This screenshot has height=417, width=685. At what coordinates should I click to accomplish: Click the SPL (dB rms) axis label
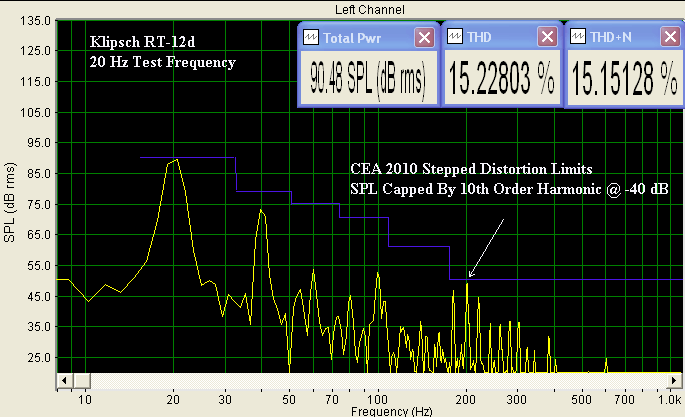coord(10,203)
